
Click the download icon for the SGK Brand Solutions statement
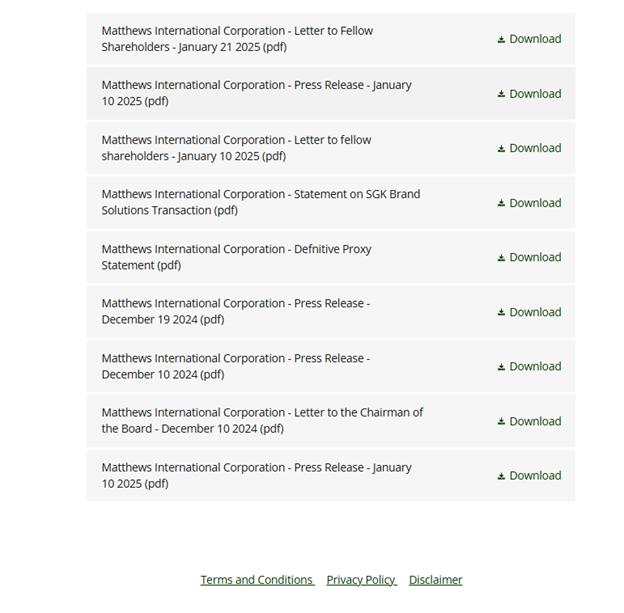502,204
